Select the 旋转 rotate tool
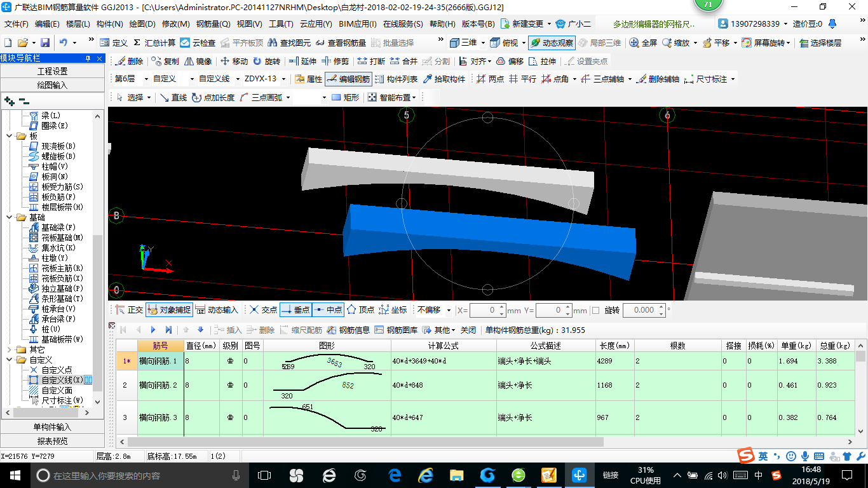This screenshot has height=488, width=868. point(266,62)
